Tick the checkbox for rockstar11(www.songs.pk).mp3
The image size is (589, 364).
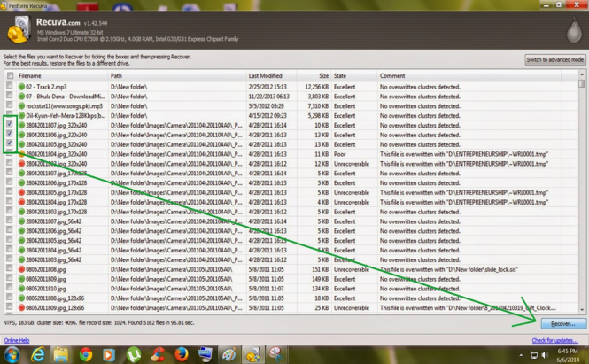pos(10,105)
